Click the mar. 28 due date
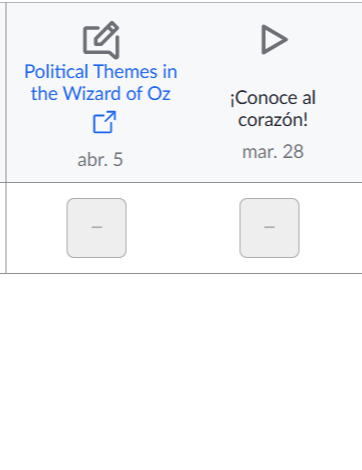The height and width of the screenshot is (470, 362). 273,152
